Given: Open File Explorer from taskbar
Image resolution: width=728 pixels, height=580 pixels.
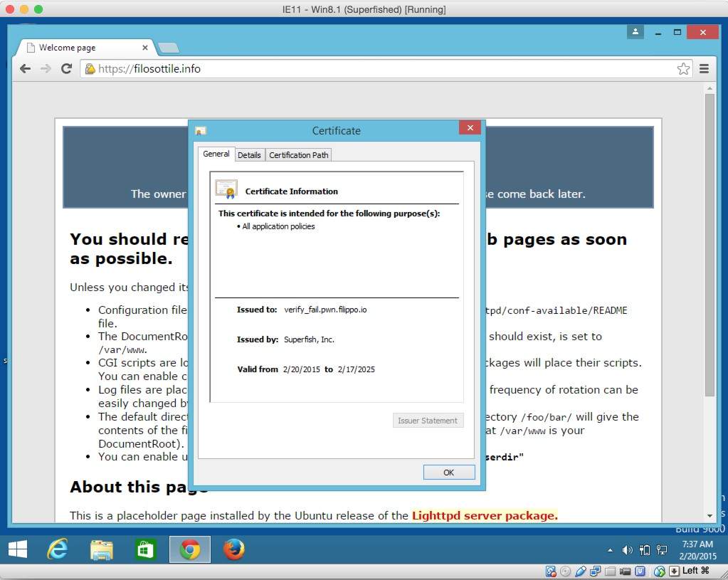Looking at the screenshot, I should click(x=102, y=549).
